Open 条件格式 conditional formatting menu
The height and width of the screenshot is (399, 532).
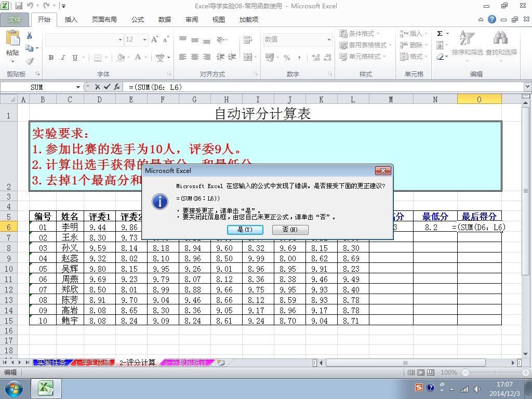click(360, 33)
